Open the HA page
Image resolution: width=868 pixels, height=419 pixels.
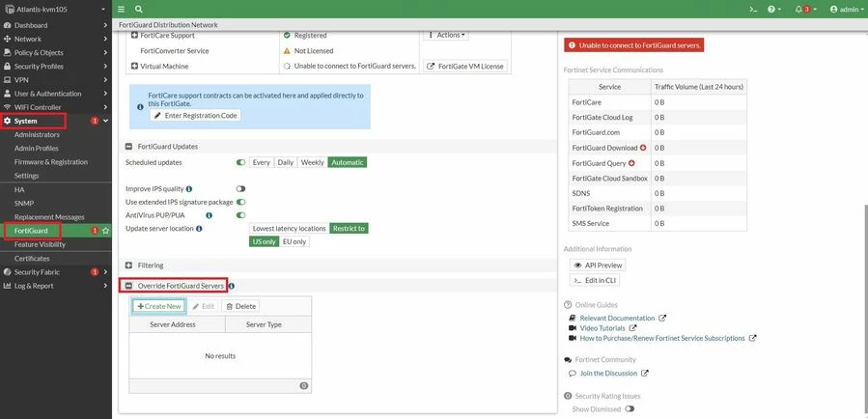19,190
